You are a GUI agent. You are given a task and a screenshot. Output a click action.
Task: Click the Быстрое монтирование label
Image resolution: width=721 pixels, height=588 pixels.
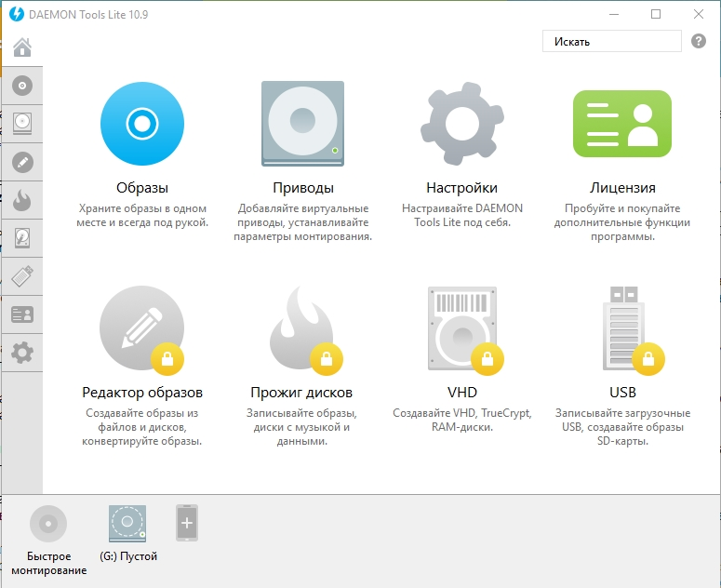[48, 563]
